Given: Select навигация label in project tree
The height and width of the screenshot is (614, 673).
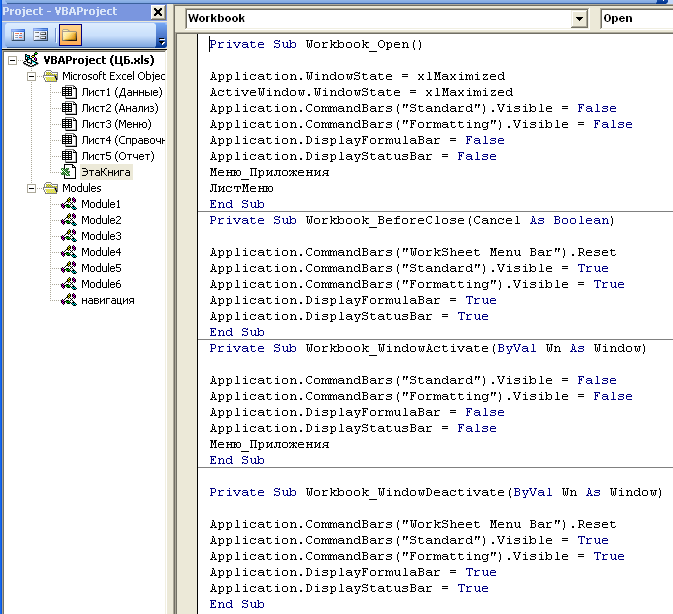Looking at the screenshot, I should (108, 300).
